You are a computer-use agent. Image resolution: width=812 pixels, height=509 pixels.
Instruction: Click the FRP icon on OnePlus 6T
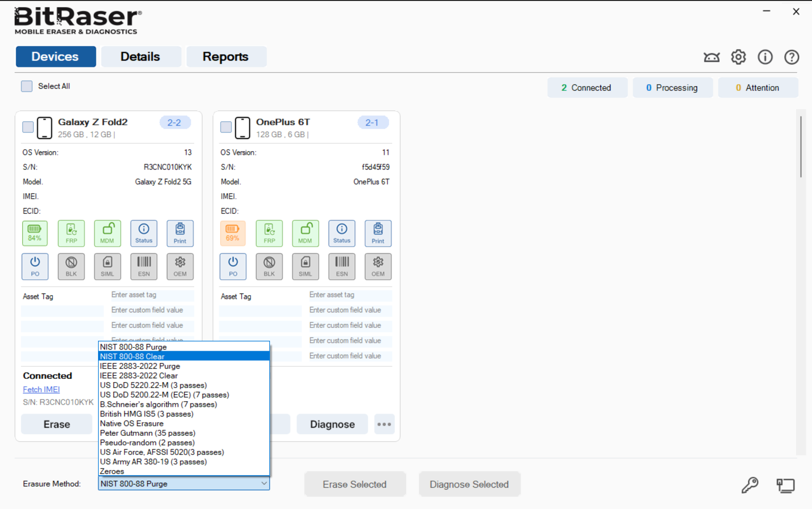coord(269,233)
